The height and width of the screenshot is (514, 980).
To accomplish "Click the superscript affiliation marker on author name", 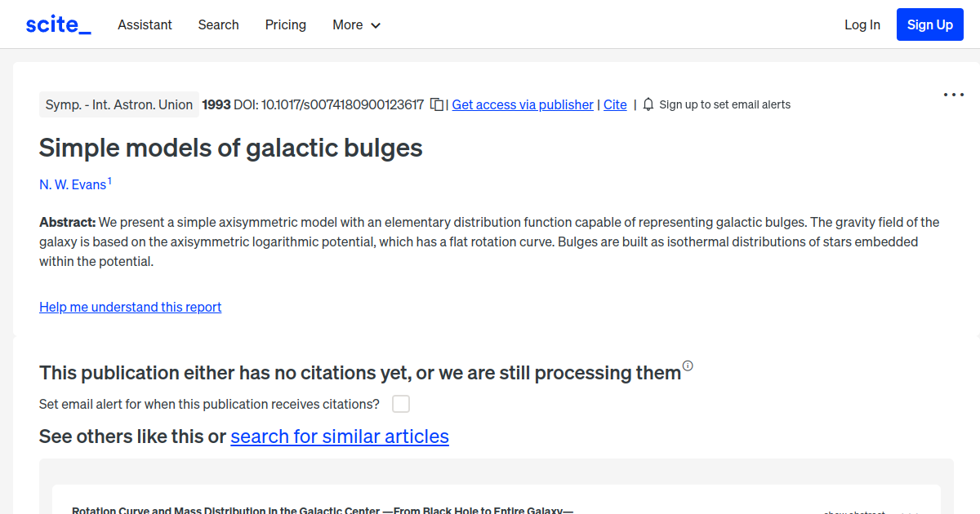I will (111, 179).
